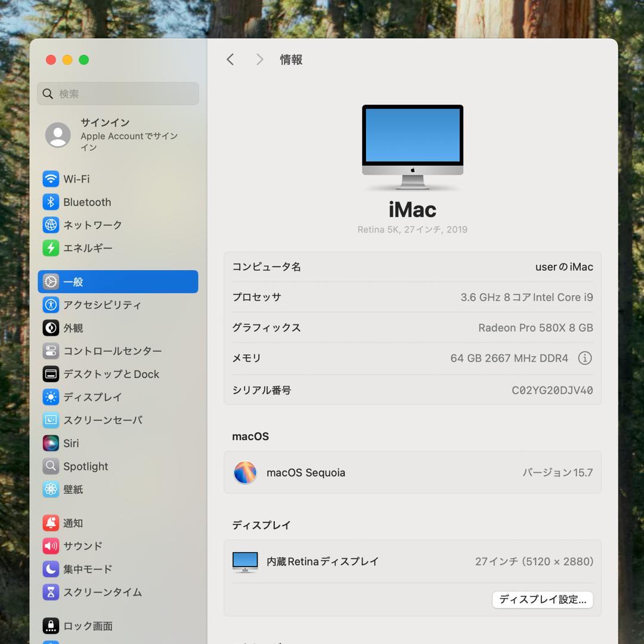Click the 検索 search field
Viewport: 644px width, 644px height.
point(117,94)
